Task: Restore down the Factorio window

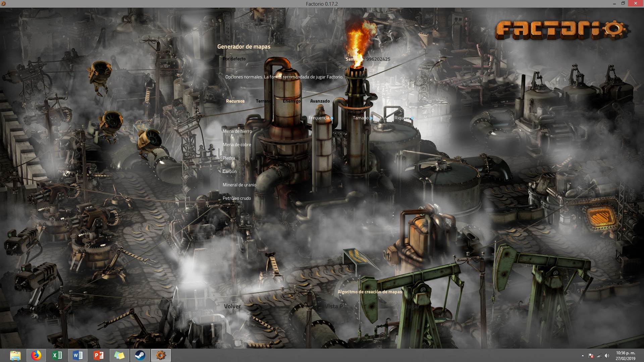Action: coord(623,4)
